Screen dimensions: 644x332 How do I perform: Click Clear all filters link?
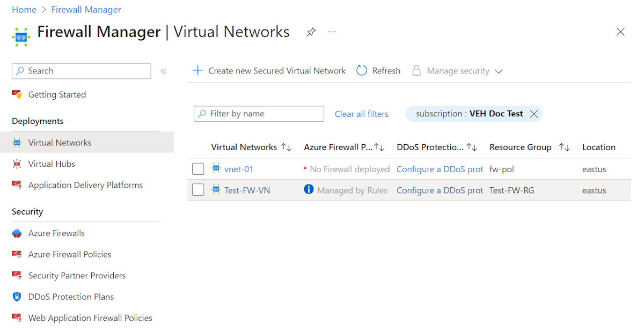tap(362, 114)
